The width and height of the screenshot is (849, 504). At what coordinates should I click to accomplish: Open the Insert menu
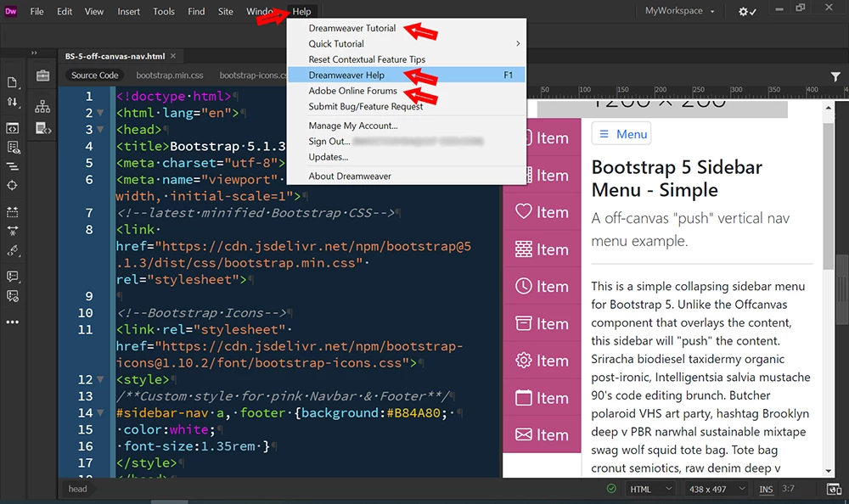coord(129,11)
